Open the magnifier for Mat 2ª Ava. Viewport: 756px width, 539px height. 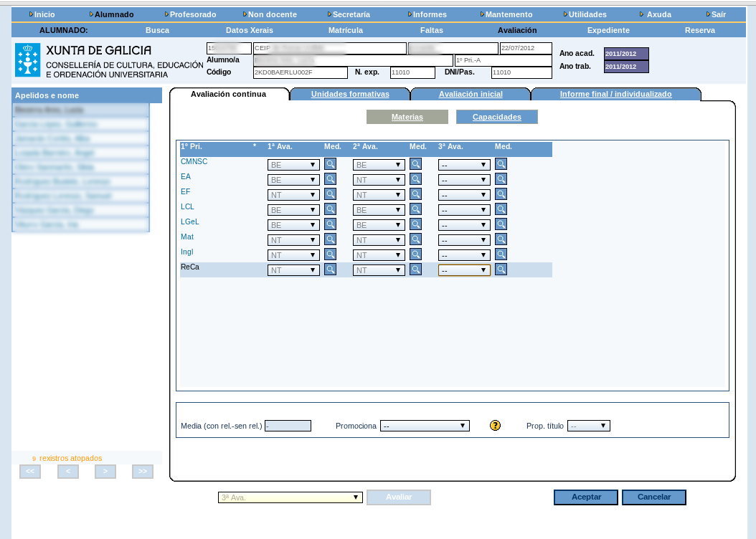click(415, 239)
